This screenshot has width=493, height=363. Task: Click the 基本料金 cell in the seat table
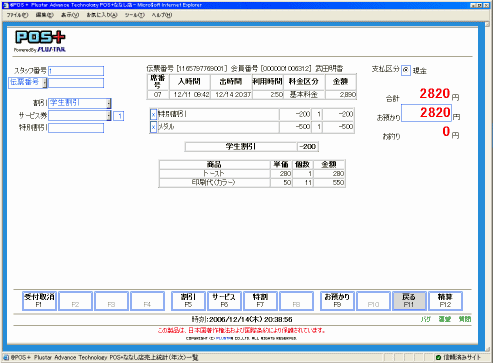(304, 95)
